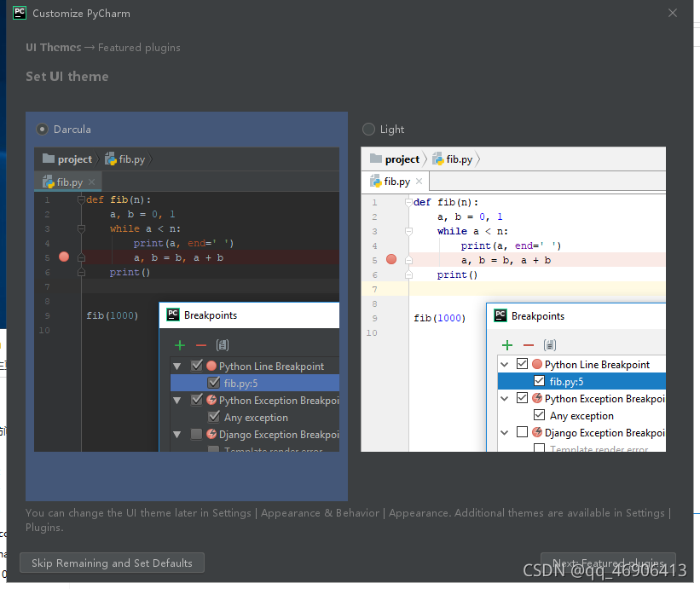
Task: Click group breakpoints icon in Light preview
Action: pyautogui.click(x=550, y=345)
